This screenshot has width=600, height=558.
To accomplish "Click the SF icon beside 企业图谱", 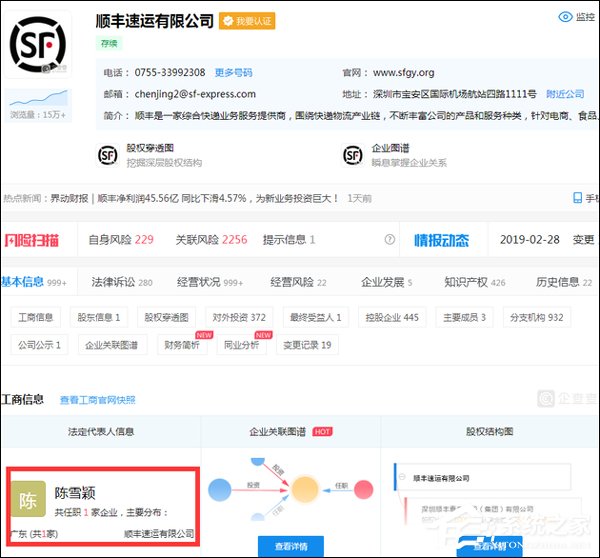I will pos(352,155).
